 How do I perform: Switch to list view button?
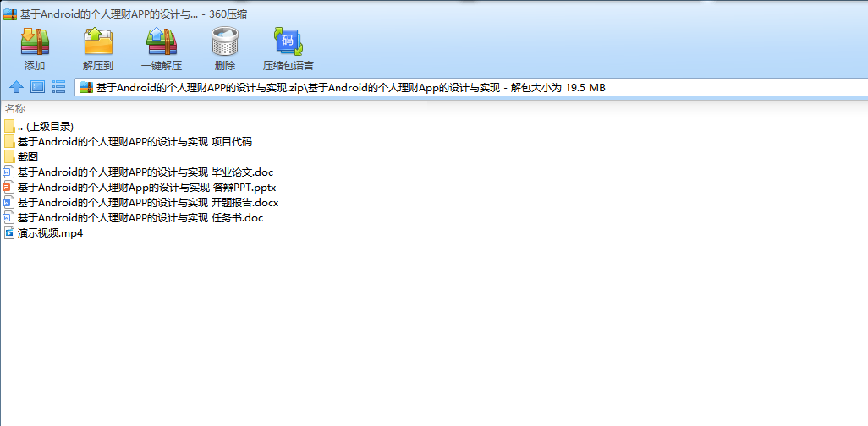[58, 87]
